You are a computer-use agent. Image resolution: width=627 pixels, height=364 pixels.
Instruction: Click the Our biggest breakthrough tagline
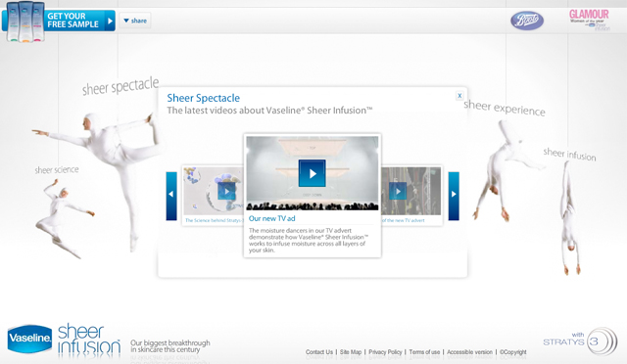coord(169,346)
